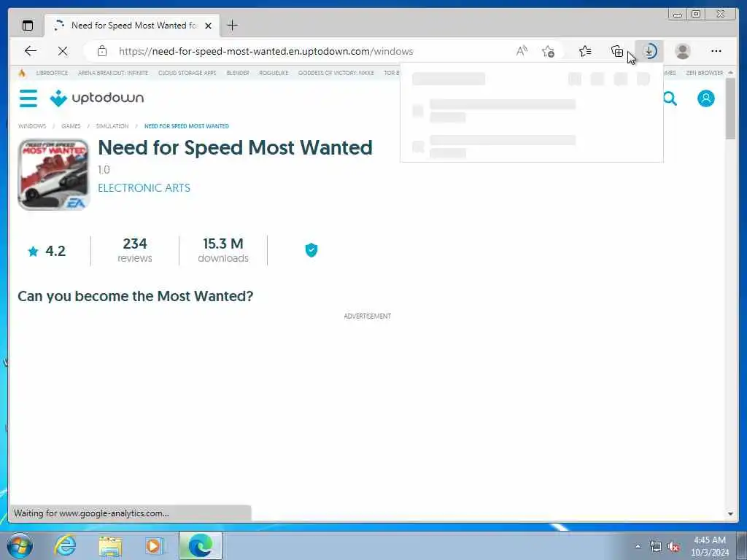This screenshot has height=560, width=747.
Task: Click the NEED FOR SPEED MOST WANTED breadcrumb
Action: tap(186, 126)
